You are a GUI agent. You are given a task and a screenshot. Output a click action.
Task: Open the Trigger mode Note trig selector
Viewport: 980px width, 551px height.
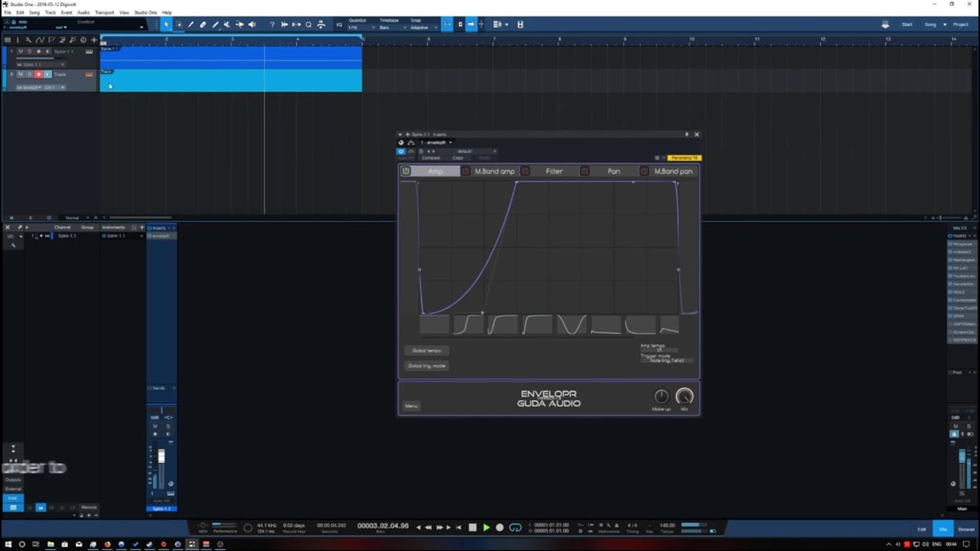[x=666, y=360]
